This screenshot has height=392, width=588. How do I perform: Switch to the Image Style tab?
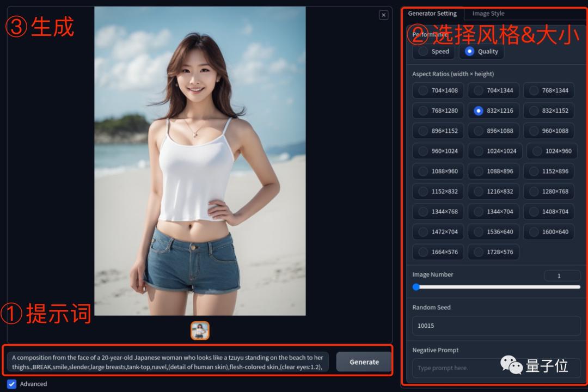tap(488, 14)
